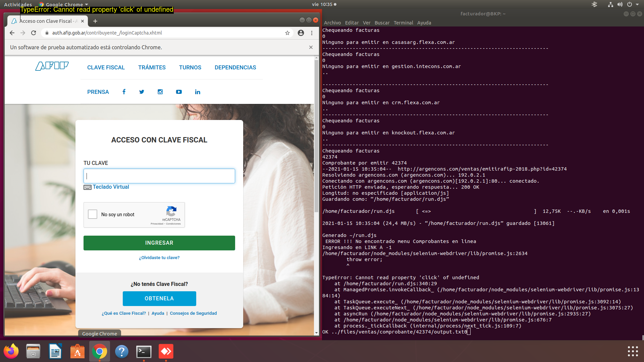Open the Chrome profile avatar
The width and height of the screenshot is (644, 362).
301,33
